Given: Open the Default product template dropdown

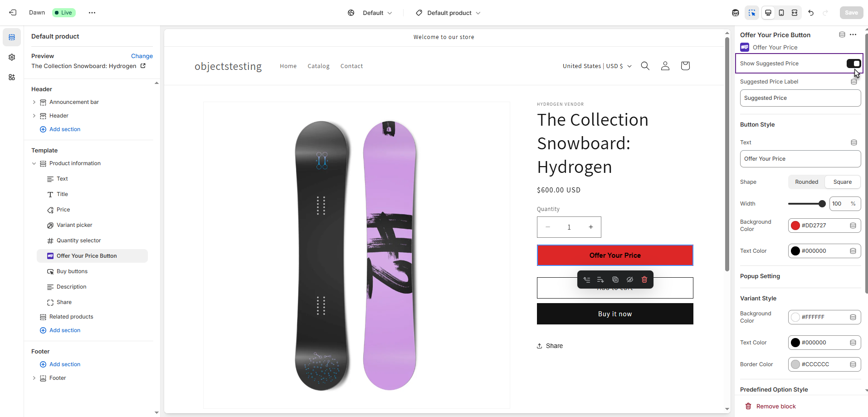Looking at the screenshot, I should click(x=448, y=13).
